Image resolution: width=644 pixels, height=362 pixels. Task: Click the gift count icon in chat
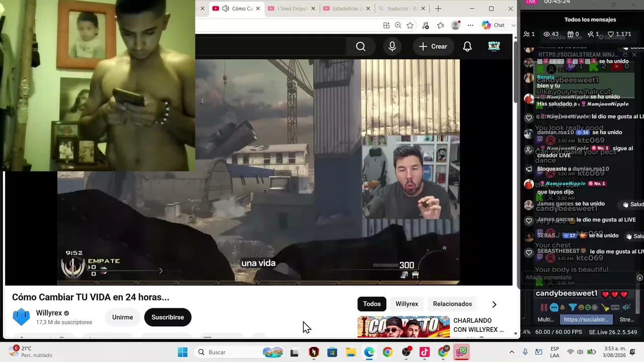(x=570, y=34)
